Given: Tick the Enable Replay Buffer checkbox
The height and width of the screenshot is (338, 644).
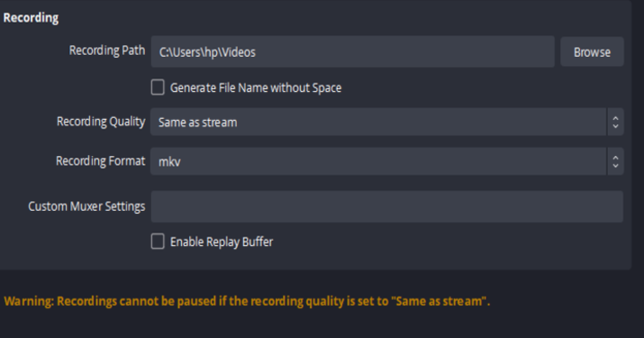Looking at the screenshot, I should pyautogui.click(x=158, y=242).
